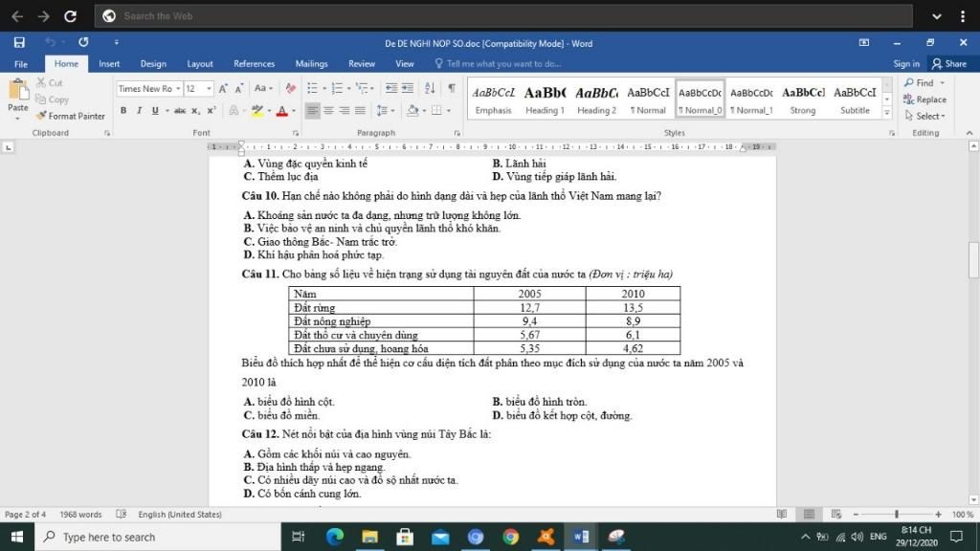Cut the selected text
Screen dimensions: 980x551
[x=50, y=82]
